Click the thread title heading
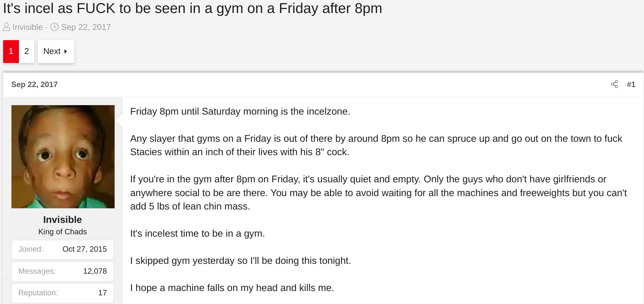Image resolution: width=644 pixels, height=304 pixels. tap(193, 8)
